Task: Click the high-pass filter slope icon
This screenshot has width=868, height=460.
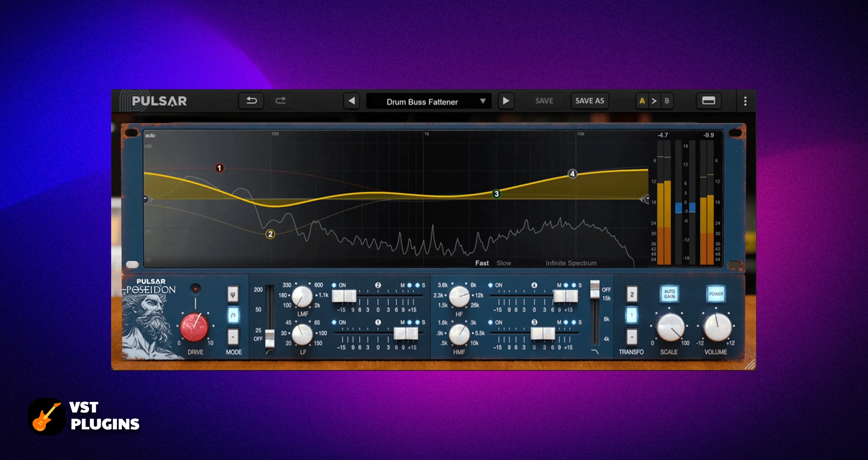Action: [270, 352]
